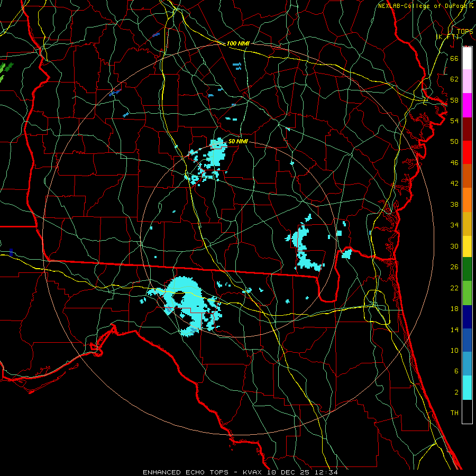Click the 26 value on the legend
This screenshot has width=476, height=476.
[454, 267]
